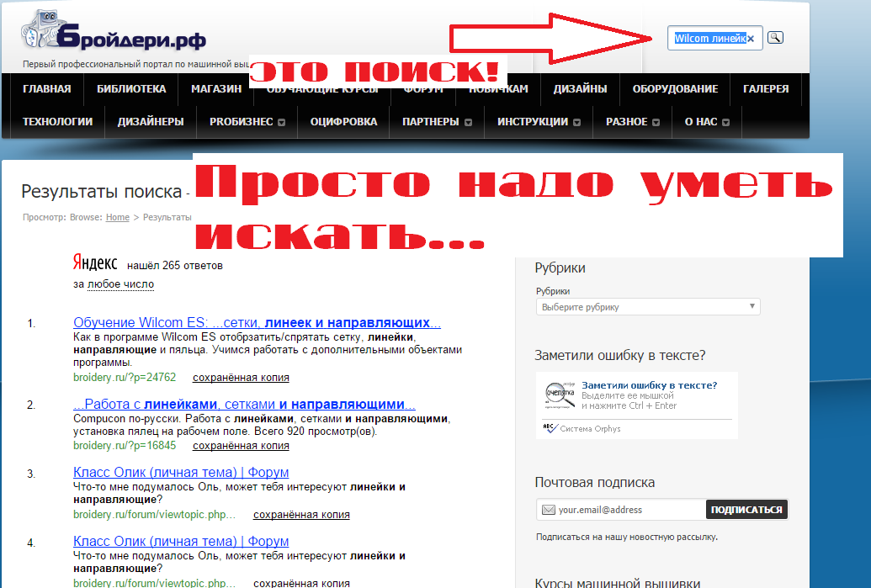Click the ПОДПИСАТЬСЯ button
Screen dimensions: 871x588
click(x=746, y=510)
